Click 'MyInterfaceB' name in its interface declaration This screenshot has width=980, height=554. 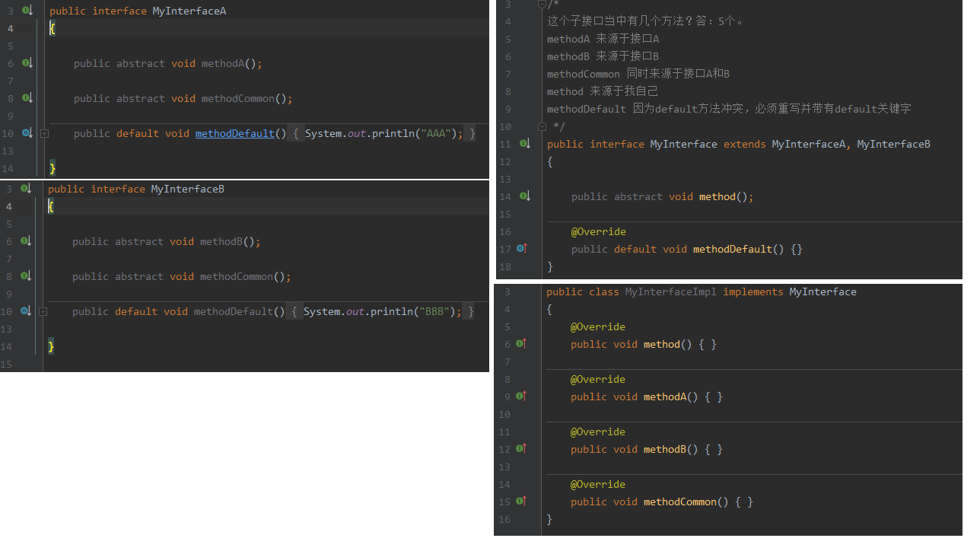coord(188,189)
